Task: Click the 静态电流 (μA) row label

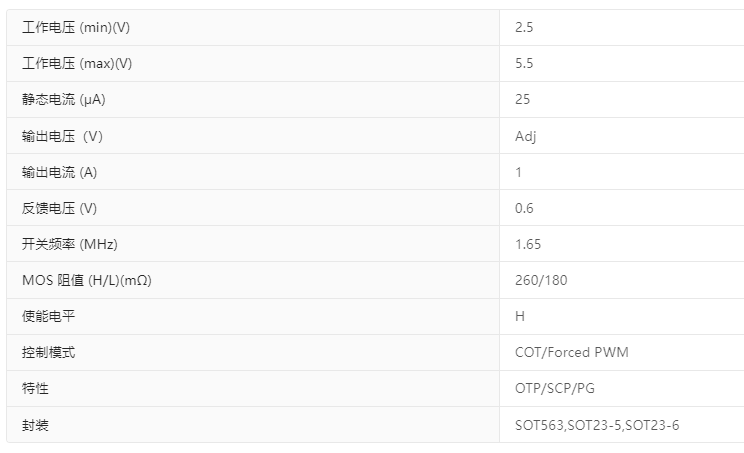Action: click(64, 99)
